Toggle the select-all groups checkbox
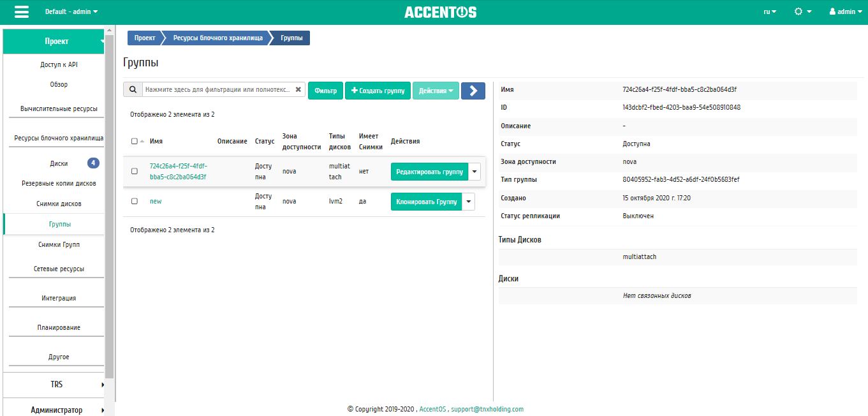 (134, 141)
